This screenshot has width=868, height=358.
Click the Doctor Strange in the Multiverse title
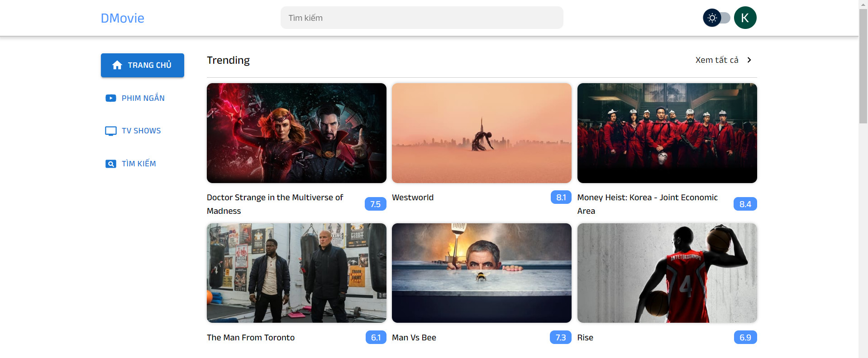pyautogui.click(x=275, y=204)
